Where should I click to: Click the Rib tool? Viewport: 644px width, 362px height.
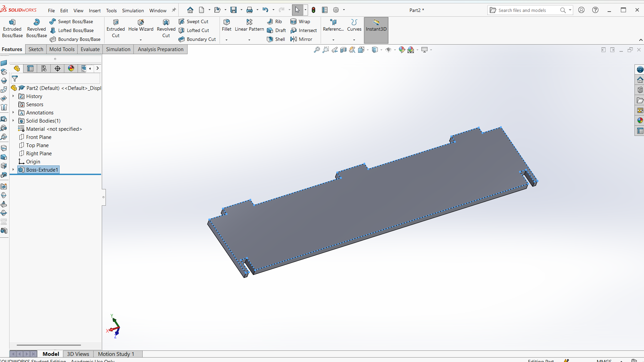coord(275,21)
